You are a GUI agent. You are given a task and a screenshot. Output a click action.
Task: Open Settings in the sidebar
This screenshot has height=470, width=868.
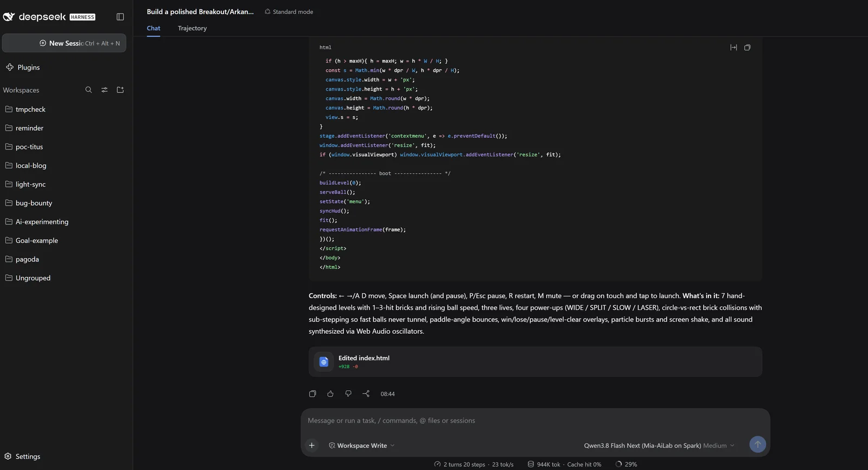pos(23,456)
